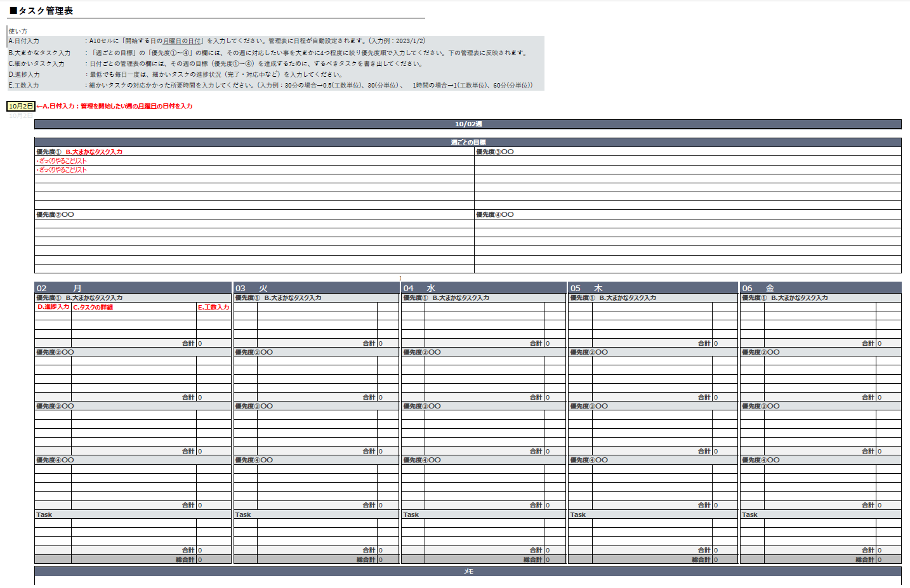The width and height of the screenshot is (910, 588).
Task: Click the メモ header bar
Action: (468, 572)
